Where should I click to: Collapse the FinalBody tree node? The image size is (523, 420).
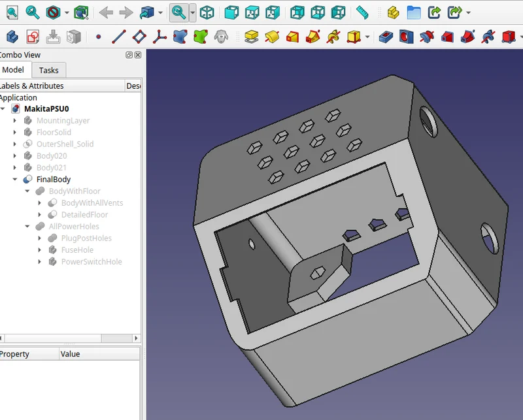tap(14, 180)
